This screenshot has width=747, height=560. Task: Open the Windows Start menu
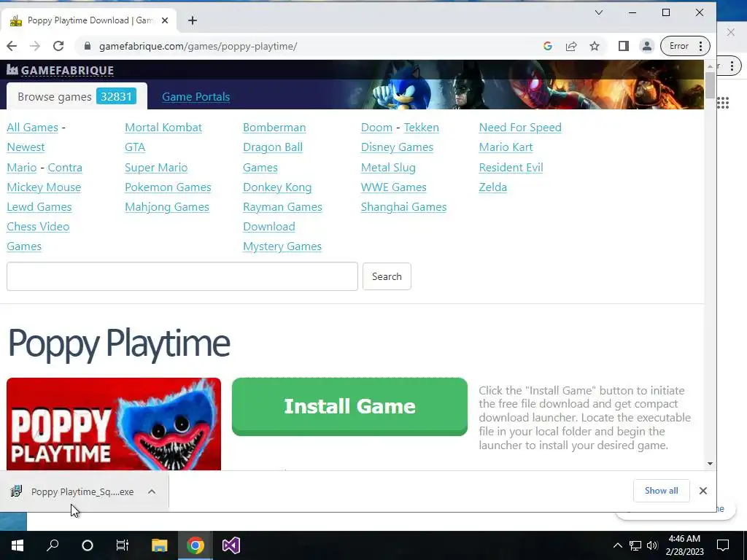coord(18,545)
